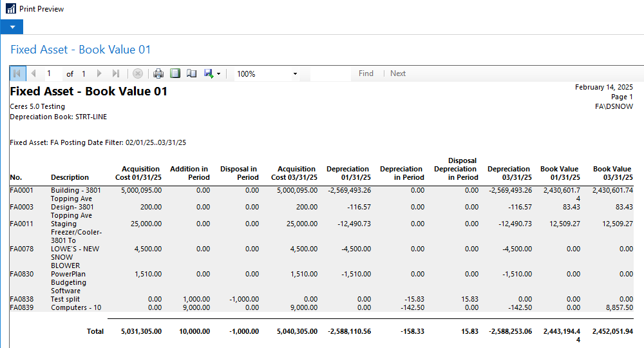Click the FA0839 Computers row number
This screenshot has width=644, height=348.
[21, 308]
